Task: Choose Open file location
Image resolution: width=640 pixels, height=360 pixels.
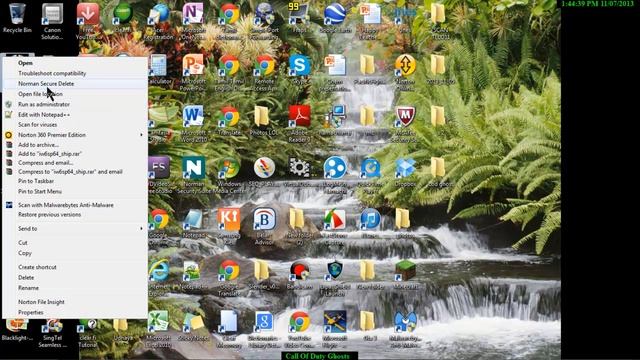Action: tap(75, 94)
